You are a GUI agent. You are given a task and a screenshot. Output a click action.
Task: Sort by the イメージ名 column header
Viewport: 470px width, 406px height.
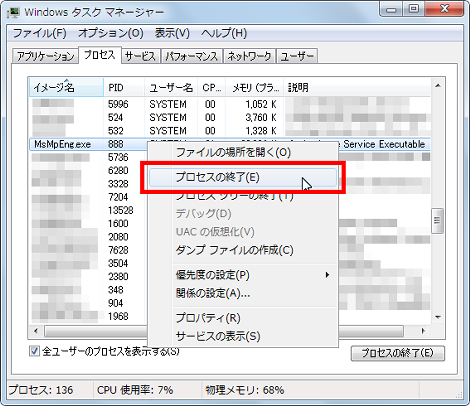[66, 87]
